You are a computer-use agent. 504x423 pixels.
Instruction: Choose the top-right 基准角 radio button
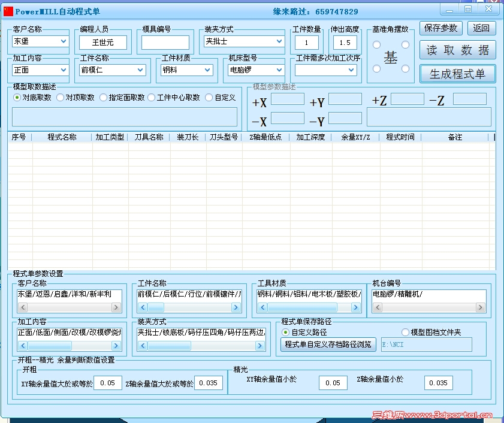[405, 45]
